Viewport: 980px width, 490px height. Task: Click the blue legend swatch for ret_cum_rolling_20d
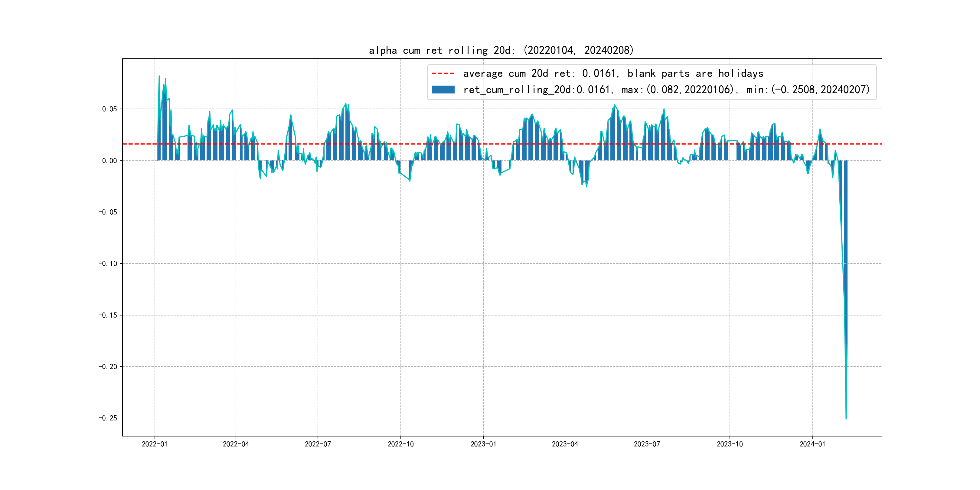tap(443, 90)
